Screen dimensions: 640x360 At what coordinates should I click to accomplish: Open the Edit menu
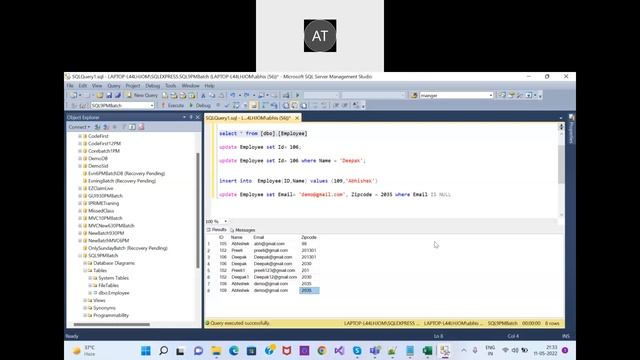[83, 86]
